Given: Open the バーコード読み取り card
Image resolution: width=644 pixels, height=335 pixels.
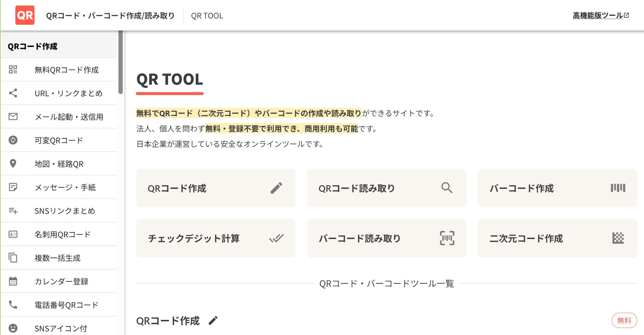Looking at the screenshot, I should click(x=386, y=238).
